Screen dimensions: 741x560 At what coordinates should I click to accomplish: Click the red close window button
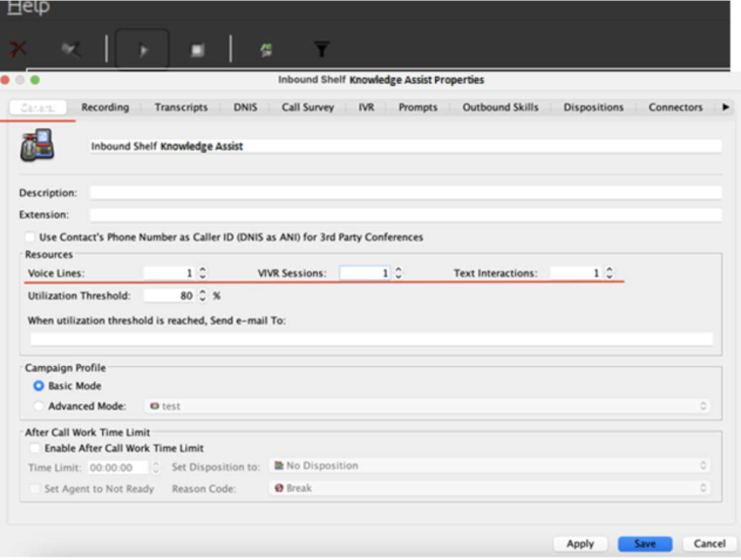coord(6,80)
